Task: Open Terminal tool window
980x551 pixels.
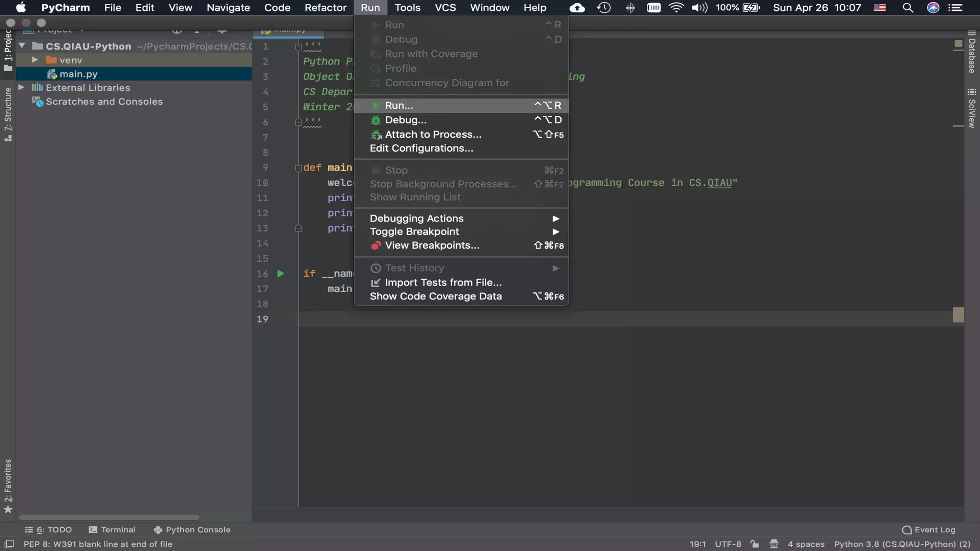Action: tap(112, 529)
